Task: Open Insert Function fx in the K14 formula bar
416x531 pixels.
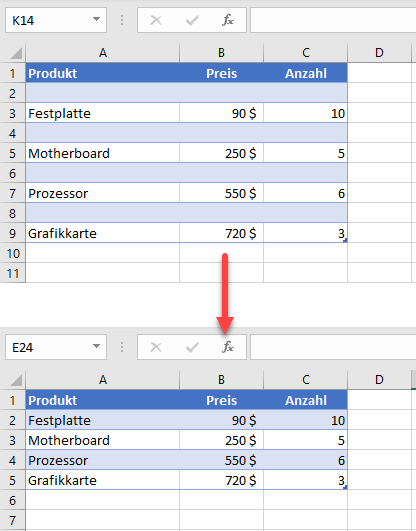Action: 228,20
